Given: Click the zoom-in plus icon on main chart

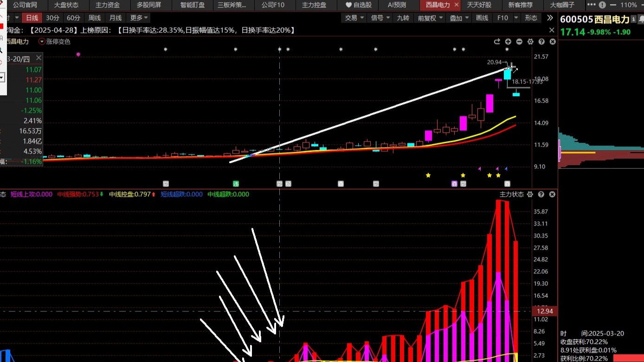Looking at the screenshot, I should tap(508, 42).
